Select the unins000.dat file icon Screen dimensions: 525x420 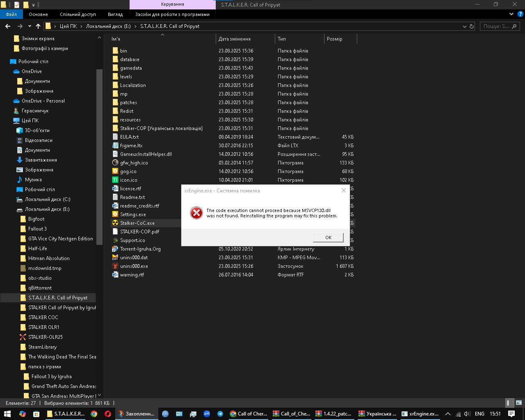coord(115,258)
